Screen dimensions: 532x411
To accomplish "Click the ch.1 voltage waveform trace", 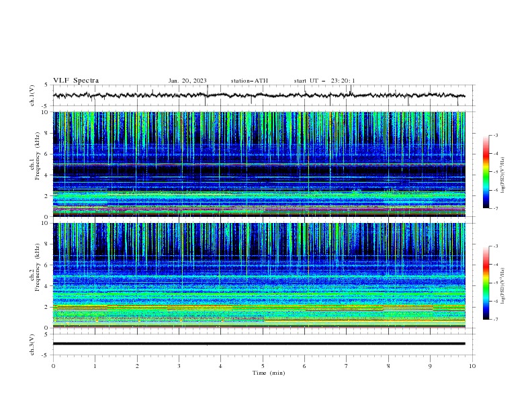I will (x=259, y=95).
